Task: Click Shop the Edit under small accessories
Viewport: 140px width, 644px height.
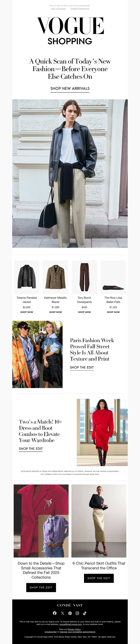Action: (x=41, y=588)
